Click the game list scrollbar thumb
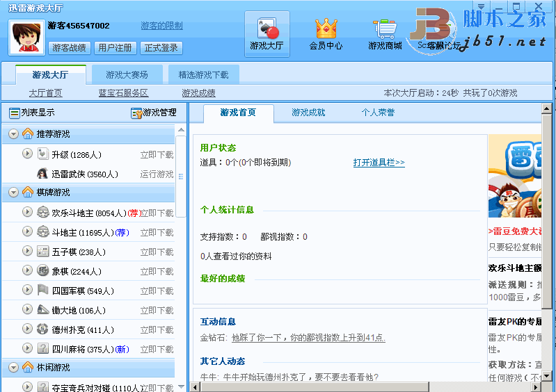 point(181,176)
